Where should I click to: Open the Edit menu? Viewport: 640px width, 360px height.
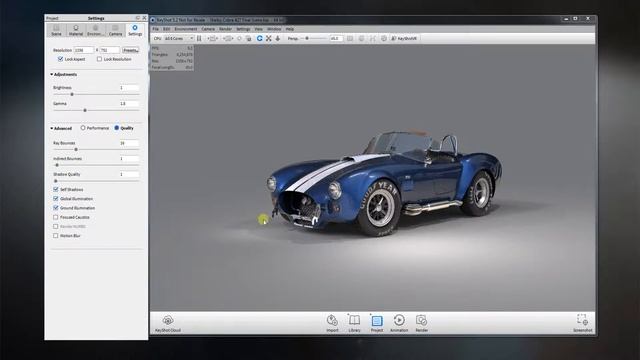click(167, 29)
